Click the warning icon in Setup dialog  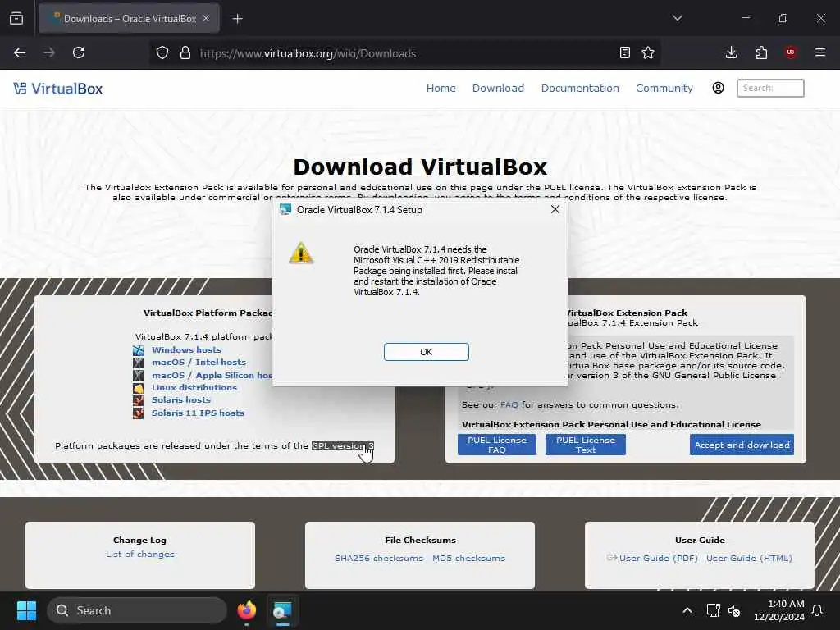click(301, 253)
